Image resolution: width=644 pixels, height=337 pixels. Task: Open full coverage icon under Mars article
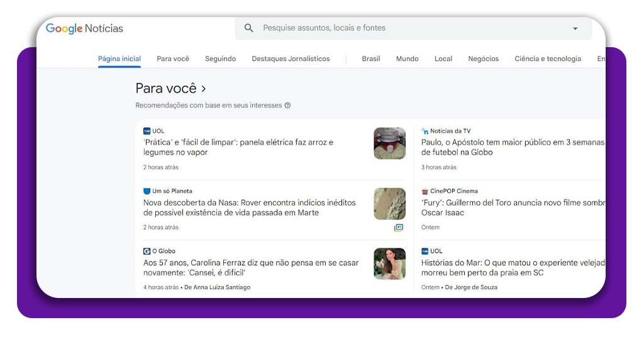pyautogui.click(x=398, y=228)
